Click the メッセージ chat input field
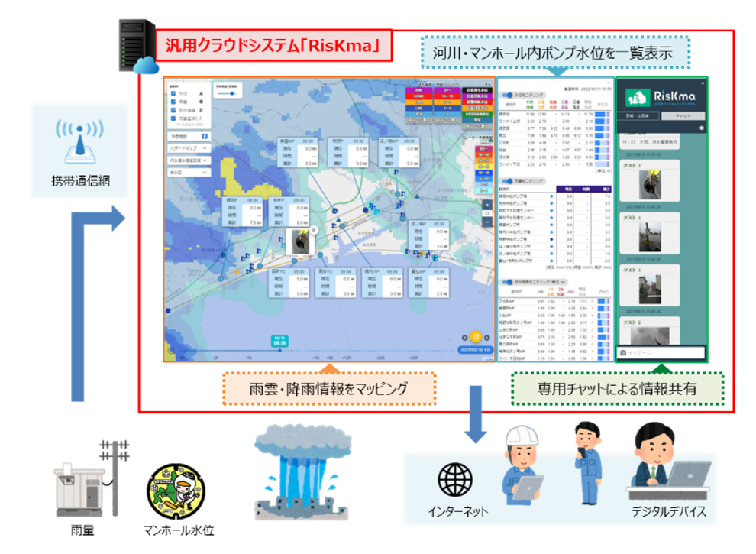 click(x=661, y=353)
